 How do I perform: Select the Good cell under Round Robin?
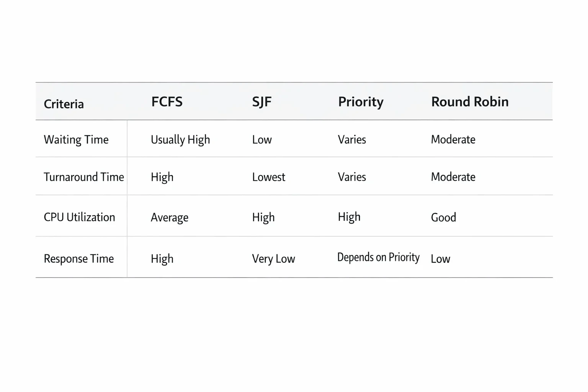[443, 217]
